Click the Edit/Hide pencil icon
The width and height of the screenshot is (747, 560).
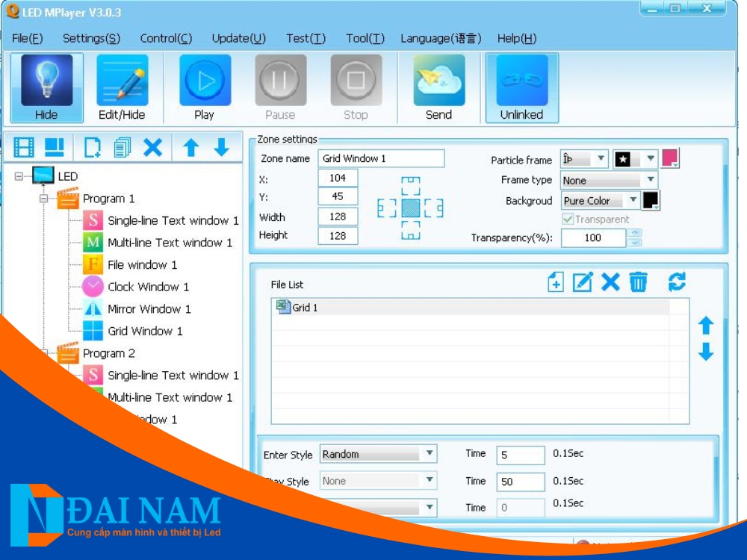(x=122, y=81)
